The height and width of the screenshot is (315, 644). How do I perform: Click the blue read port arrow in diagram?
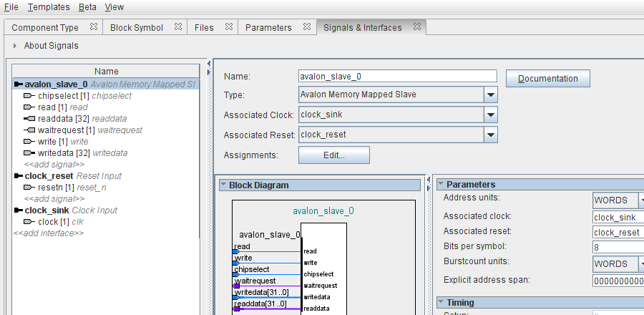pyautogui.click(x=236, y=251)
